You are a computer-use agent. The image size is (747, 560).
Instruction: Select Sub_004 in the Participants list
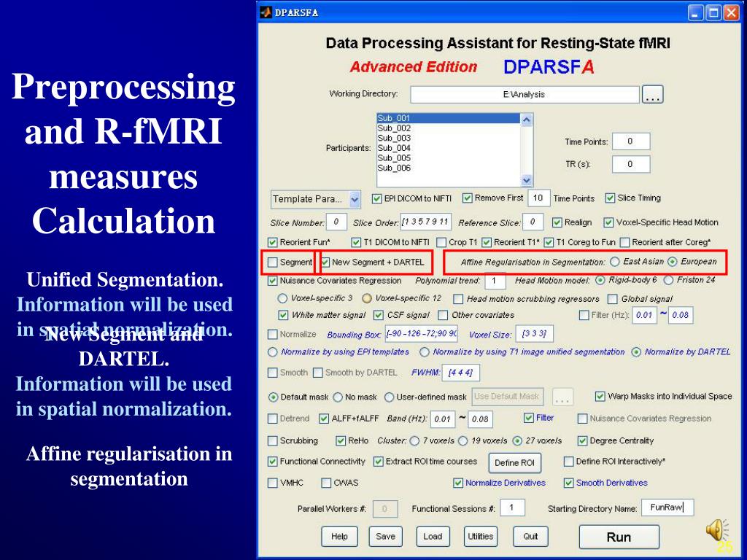(449, 148)
